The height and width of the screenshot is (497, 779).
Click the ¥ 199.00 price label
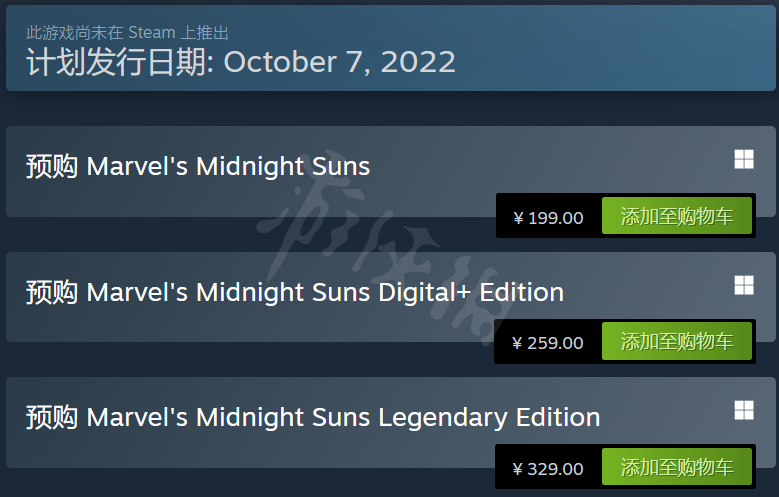548,218
